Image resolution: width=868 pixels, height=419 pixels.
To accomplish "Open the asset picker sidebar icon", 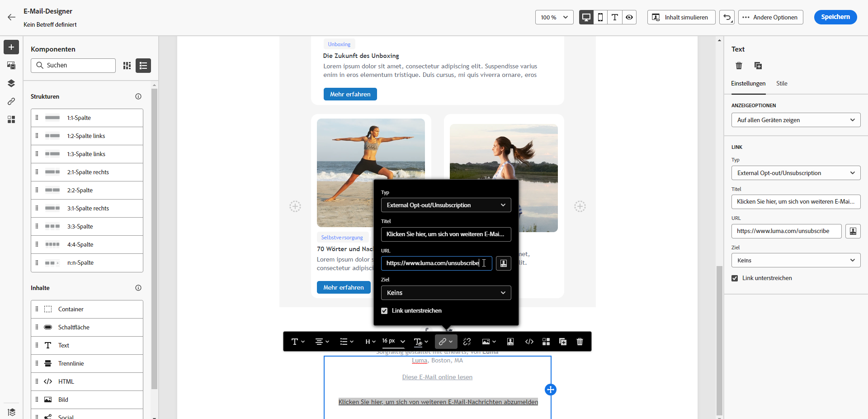I will (11, 65).
